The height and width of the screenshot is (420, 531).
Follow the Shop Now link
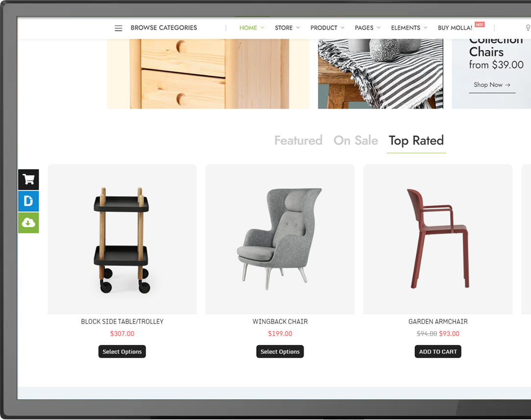pyautogui.click(x=492, y=85)
